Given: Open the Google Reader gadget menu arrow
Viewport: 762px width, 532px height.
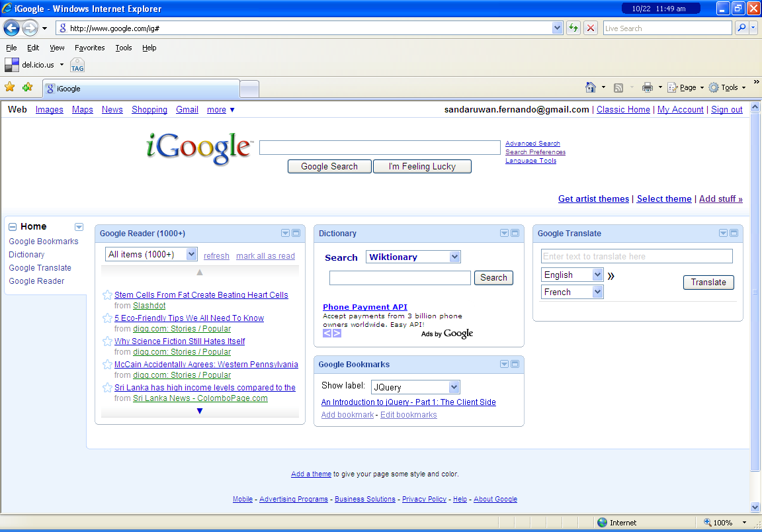Looking at the screenshot, I should (x=285, y=233).
